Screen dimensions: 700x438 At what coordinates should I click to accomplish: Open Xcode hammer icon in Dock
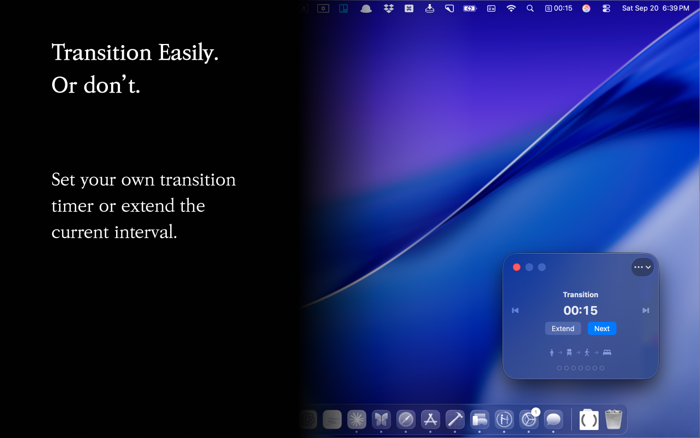[455, 419]
